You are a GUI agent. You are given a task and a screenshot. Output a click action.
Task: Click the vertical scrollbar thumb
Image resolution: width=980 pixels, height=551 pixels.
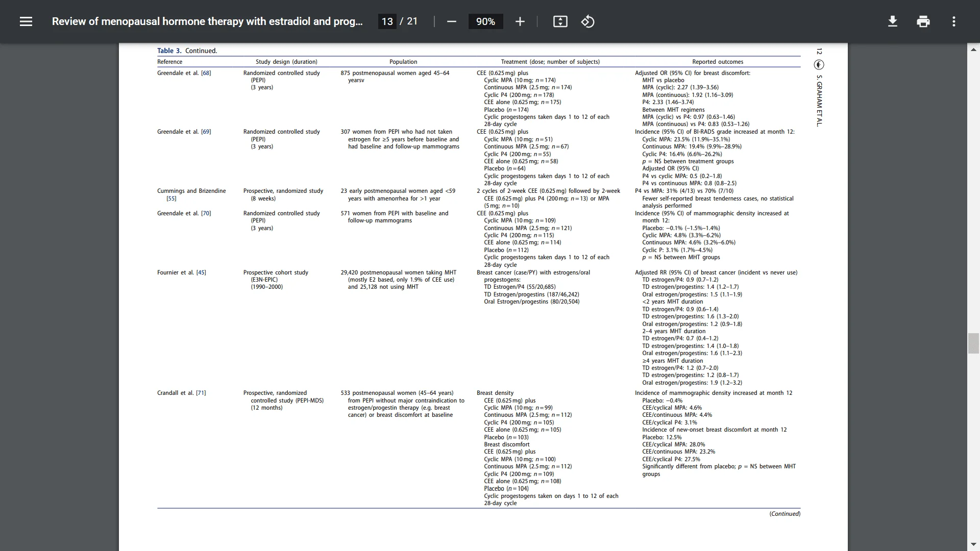click(x=973, y=343)
